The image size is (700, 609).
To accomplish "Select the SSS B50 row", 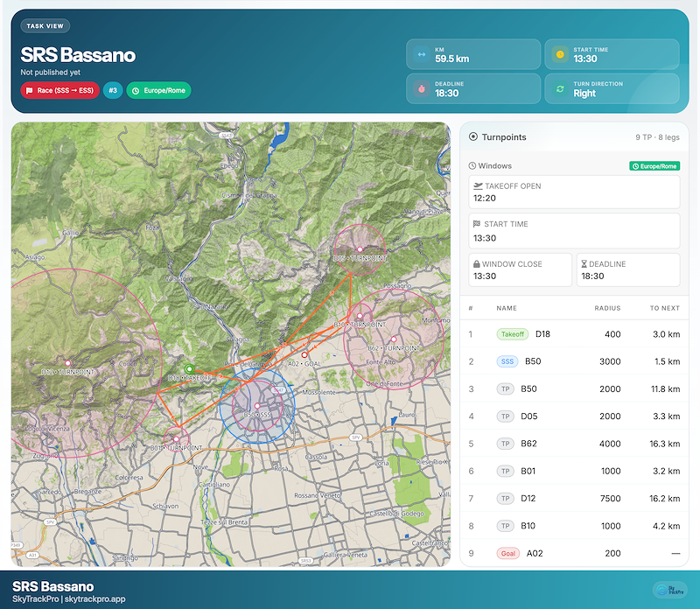I will click(x=574, y=361).
